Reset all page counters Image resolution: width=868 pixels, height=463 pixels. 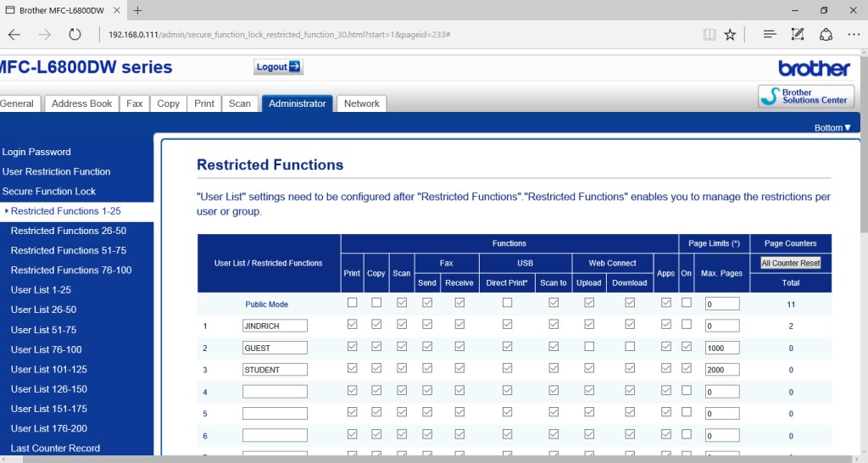(x=791, y=263)
